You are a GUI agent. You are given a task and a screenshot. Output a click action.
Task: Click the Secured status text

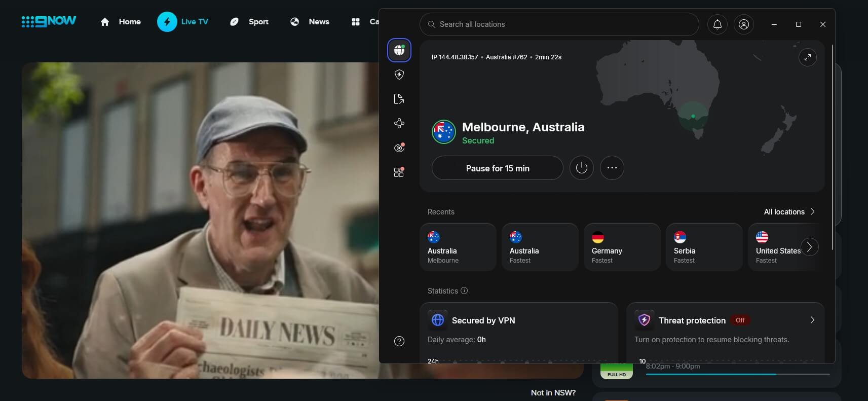tap(478, 140)
